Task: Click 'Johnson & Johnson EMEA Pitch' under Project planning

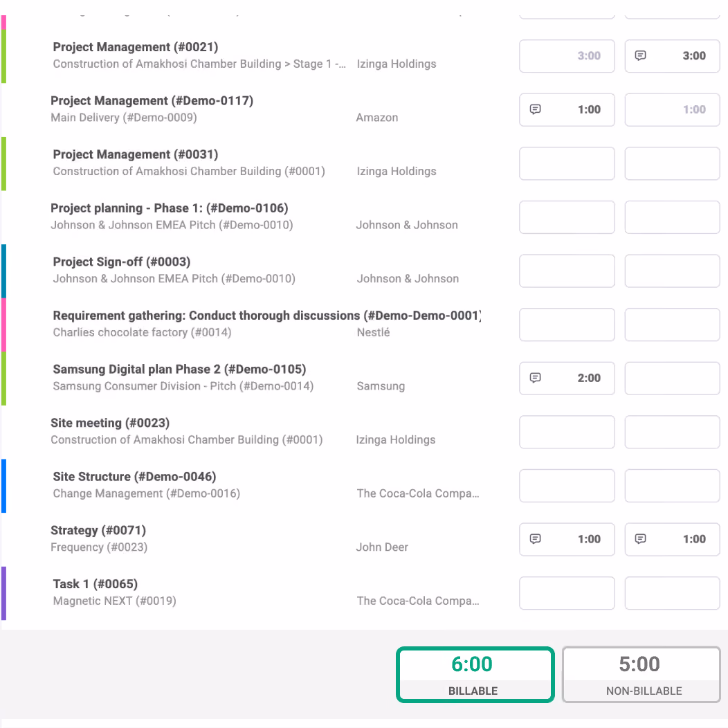Action: (172, 225)
